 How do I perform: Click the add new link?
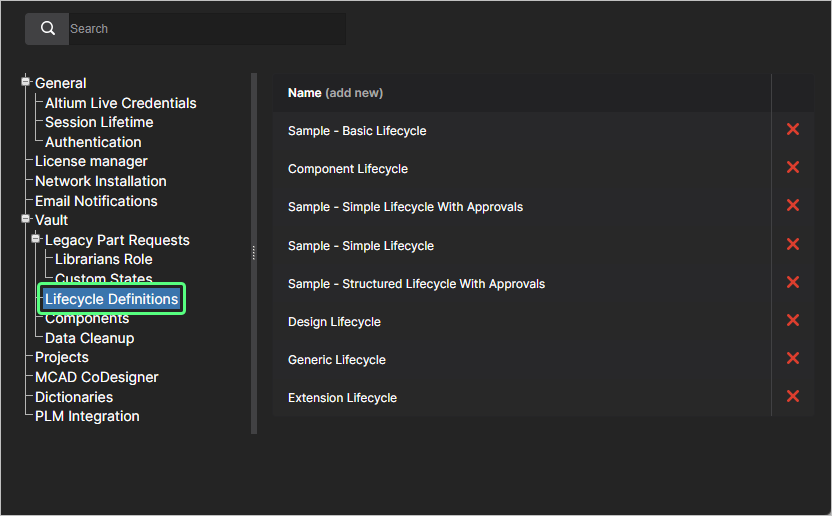tap(354, 93)
